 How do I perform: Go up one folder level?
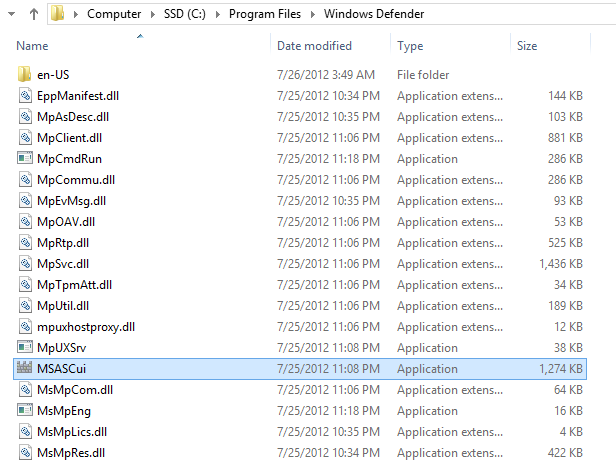34,14
